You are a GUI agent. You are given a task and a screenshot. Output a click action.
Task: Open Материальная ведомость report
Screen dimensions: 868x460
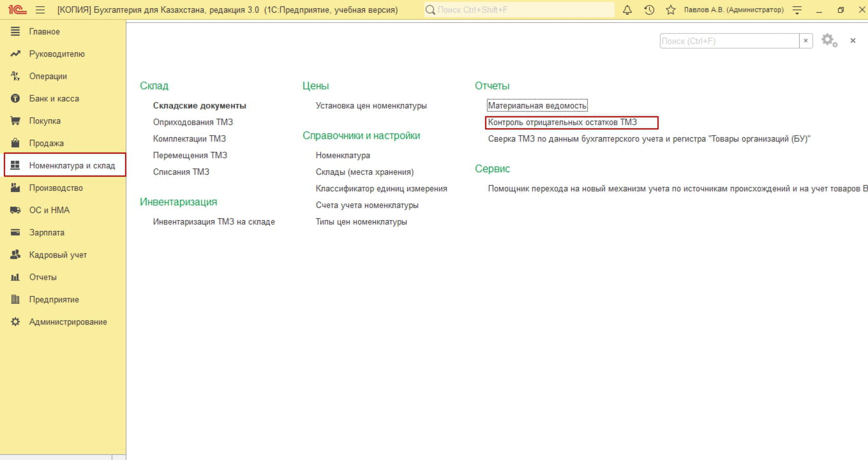point(537,106)
